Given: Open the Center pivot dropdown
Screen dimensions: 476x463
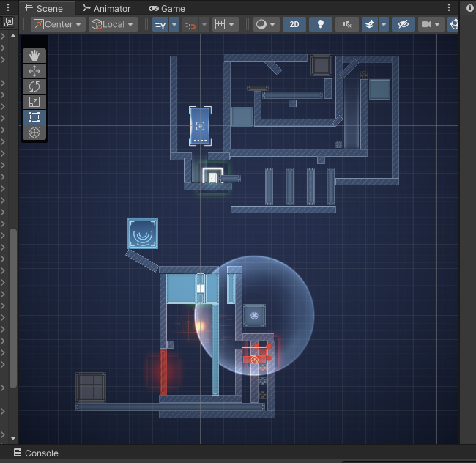Looking at the screenshot, I should coord(58,24).
